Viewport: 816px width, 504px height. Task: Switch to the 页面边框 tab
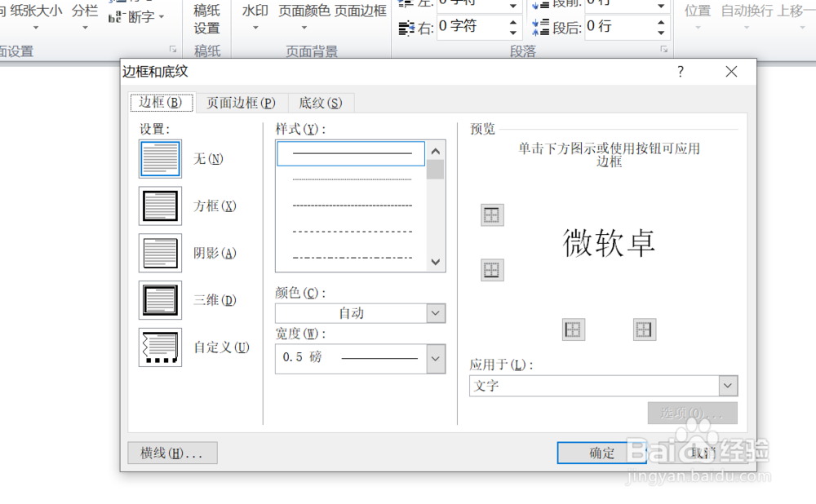241,103
